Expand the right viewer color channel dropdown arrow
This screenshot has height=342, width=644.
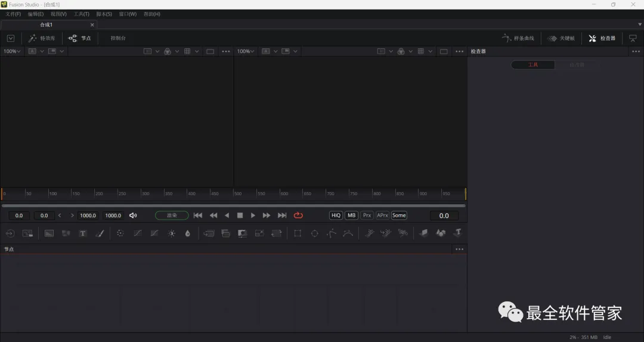pyautogui.click(x=411, y=51)
